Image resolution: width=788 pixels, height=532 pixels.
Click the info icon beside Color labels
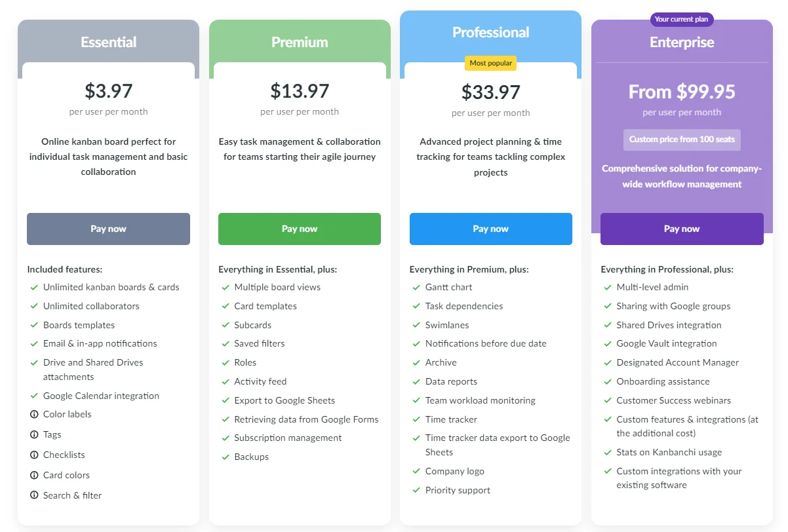click(x=34, y=415)
